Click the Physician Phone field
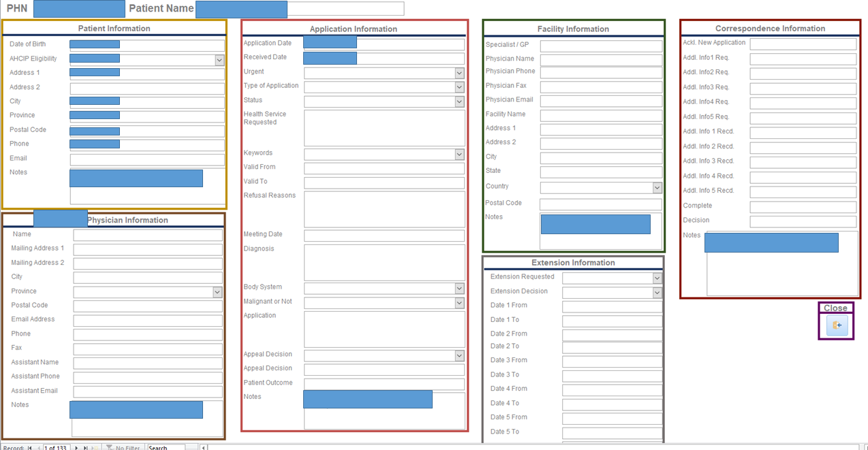Viewport: 868px width, 450px height. coord(601,72)
